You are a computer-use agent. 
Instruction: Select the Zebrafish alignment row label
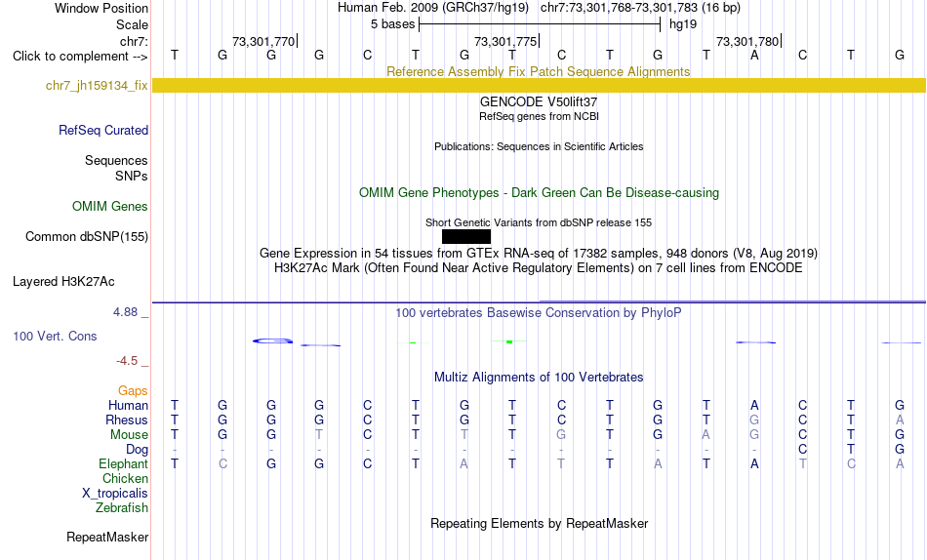click(122, 507)
